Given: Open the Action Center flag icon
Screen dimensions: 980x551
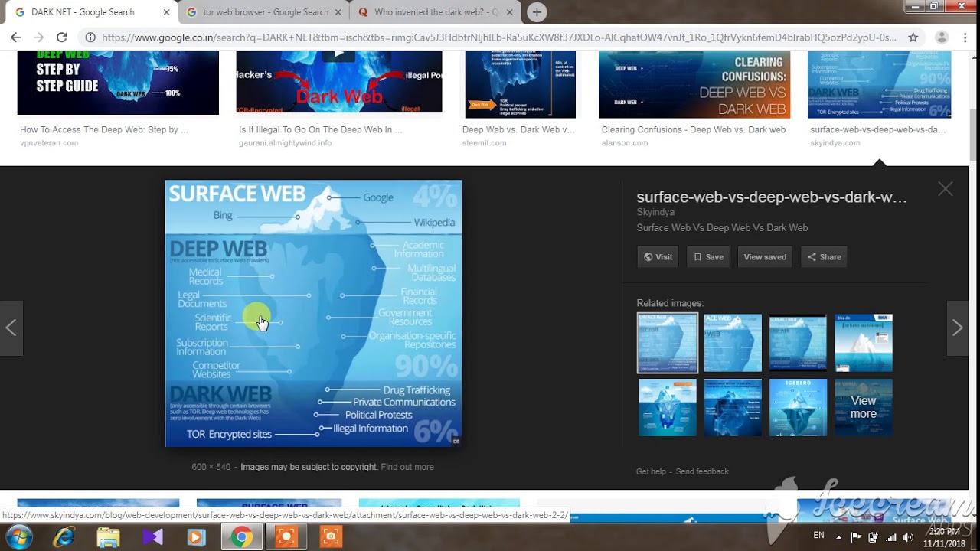Looking at the screenshot, I should [856, 537].
